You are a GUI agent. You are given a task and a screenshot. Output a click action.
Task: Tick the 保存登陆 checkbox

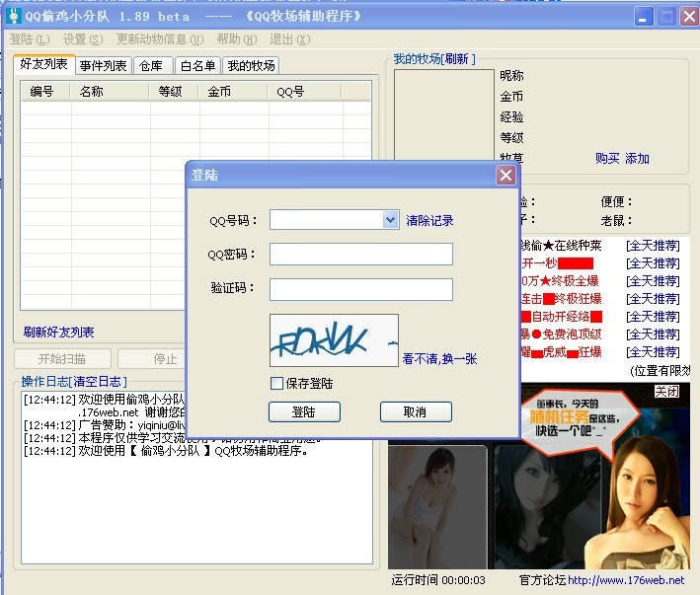click(x=276, y=383)
